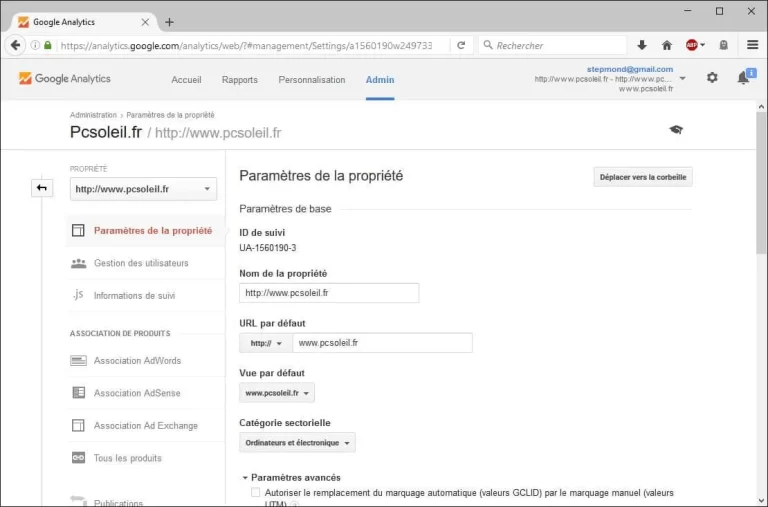The height and width of the screenshot is (507, 768).
Task: Click the Association AdWords icon
Action: click(x=78, y=361)
